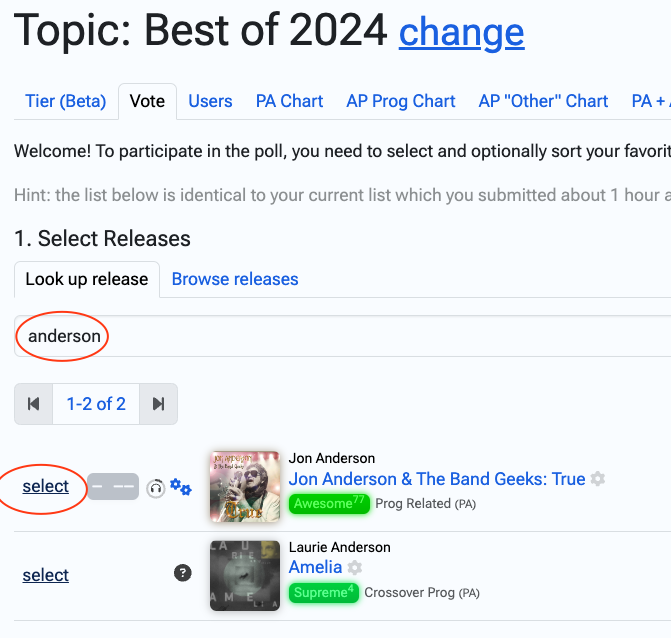Select Jon Anderson & The Band Geeks release
Screen dimensions: 671x638
[x=45, y=487]
